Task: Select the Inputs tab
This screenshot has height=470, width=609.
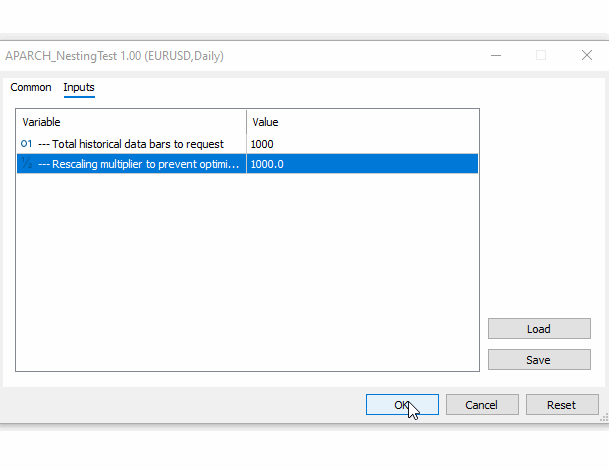Action: point(79,87)
